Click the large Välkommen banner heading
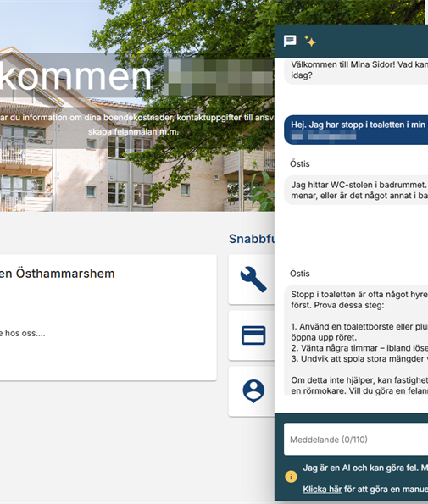Image resolution: width=428 pixels, height=504 pixels. click(x=75, y=76)
